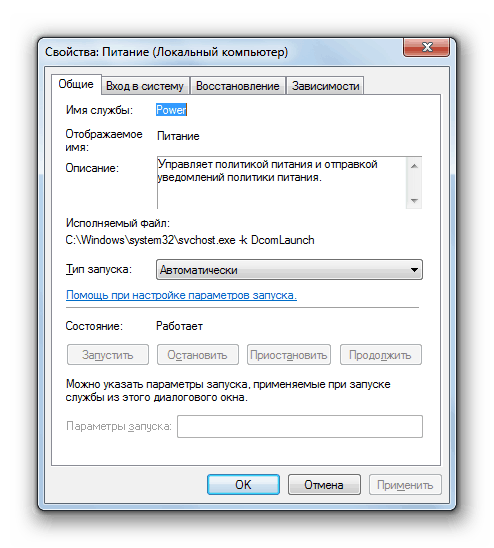Click the Запустить button
This screenshot has height=548, width=494.
pyautogui.click(x=108, y=355)
